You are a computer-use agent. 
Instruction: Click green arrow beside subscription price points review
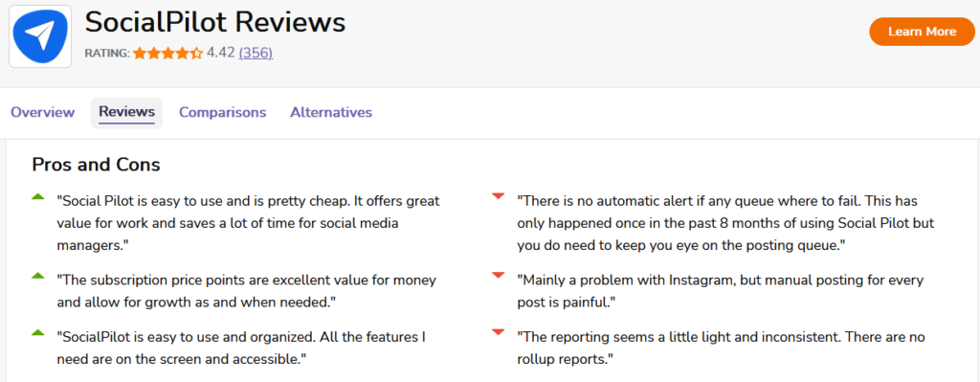[x=38, y=275]
